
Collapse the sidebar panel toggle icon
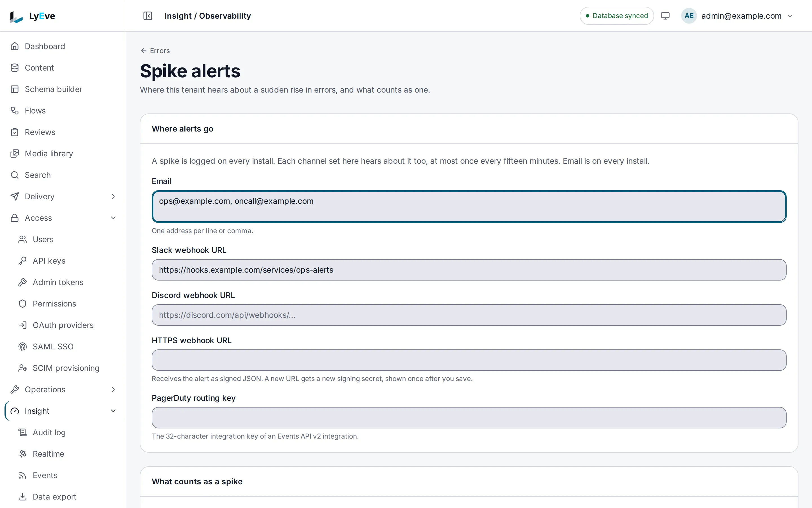[148, 16]
